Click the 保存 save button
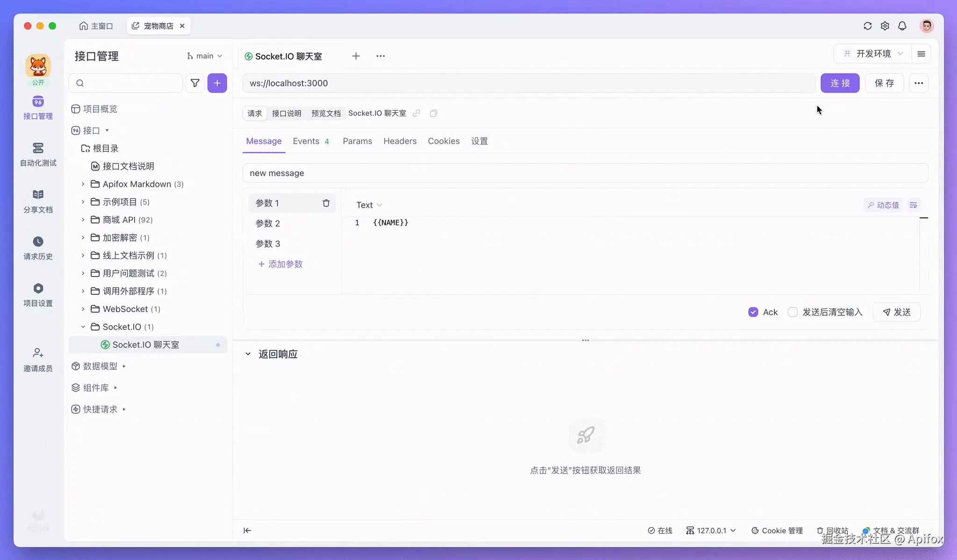The image size is (957, 560). 884,83
